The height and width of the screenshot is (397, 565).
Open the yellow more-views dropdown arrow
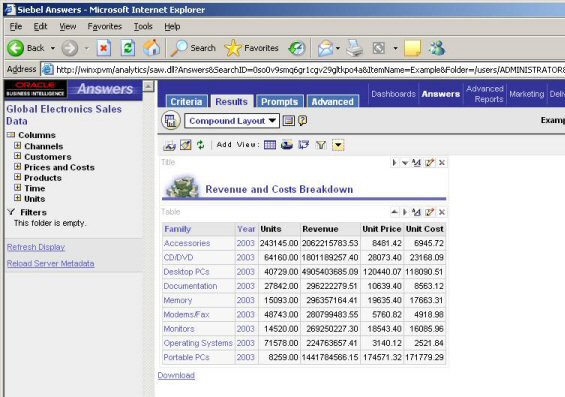pyautogui.click(x=338, y=145)
